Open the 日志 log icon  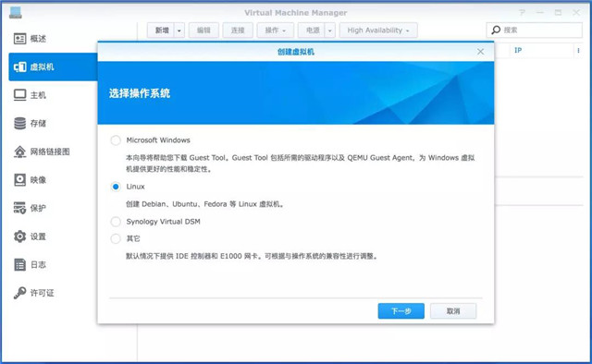click(x=19, y=265)
